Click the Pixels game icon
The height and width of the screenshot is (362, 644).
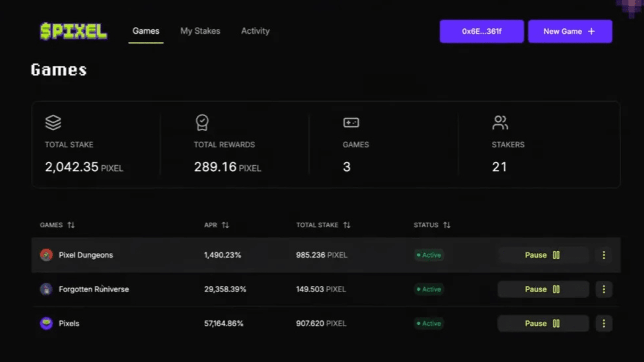46,323
